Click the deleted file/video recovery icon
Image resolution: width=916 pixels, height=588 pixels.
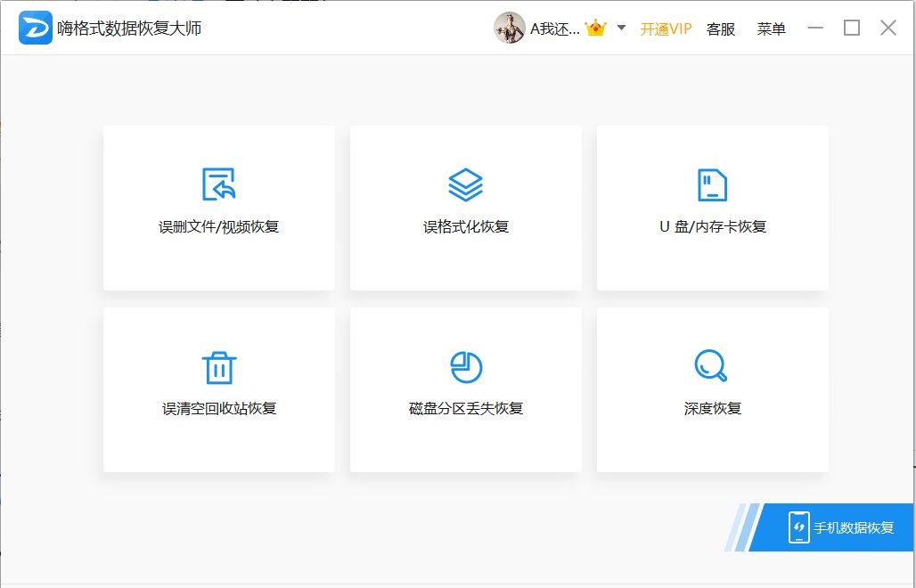coord(219,184)
